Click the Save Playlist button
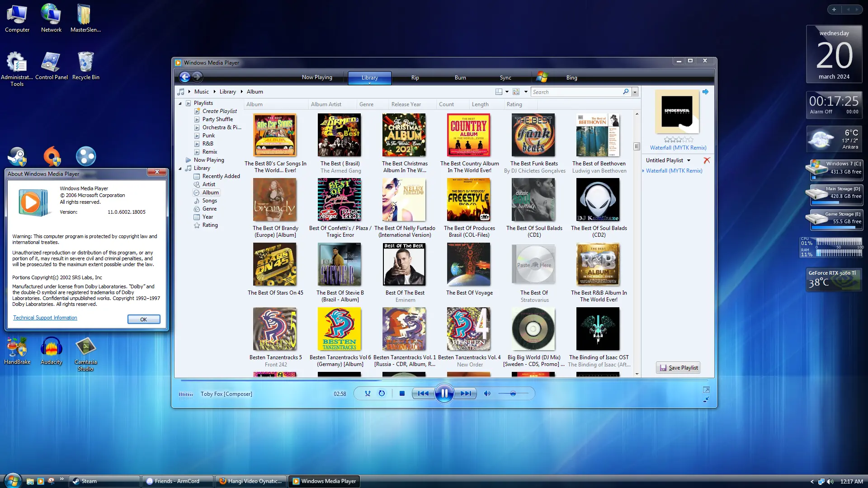The image size is (868, 488). coord(678,368)
